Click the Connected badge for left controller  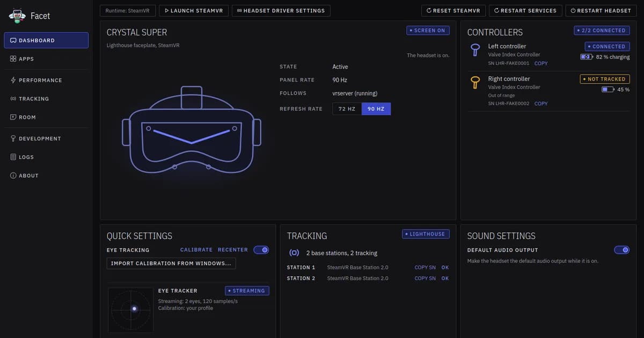pos(607,47)
